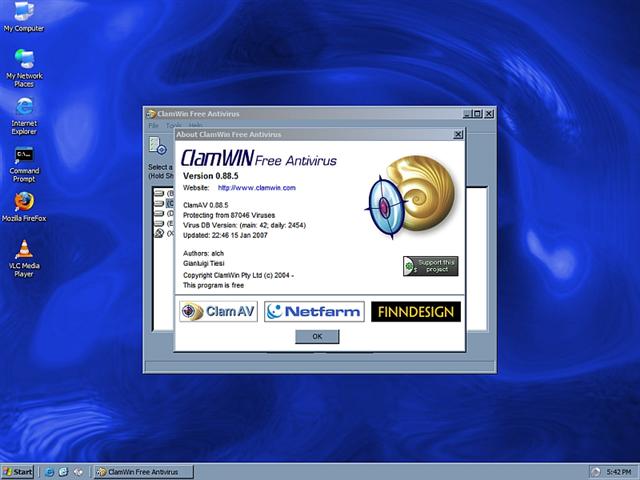The height and width of the screenshot is (480, 640).
Task: Open File menu in ClamWin main window
Action: (153, 125)
